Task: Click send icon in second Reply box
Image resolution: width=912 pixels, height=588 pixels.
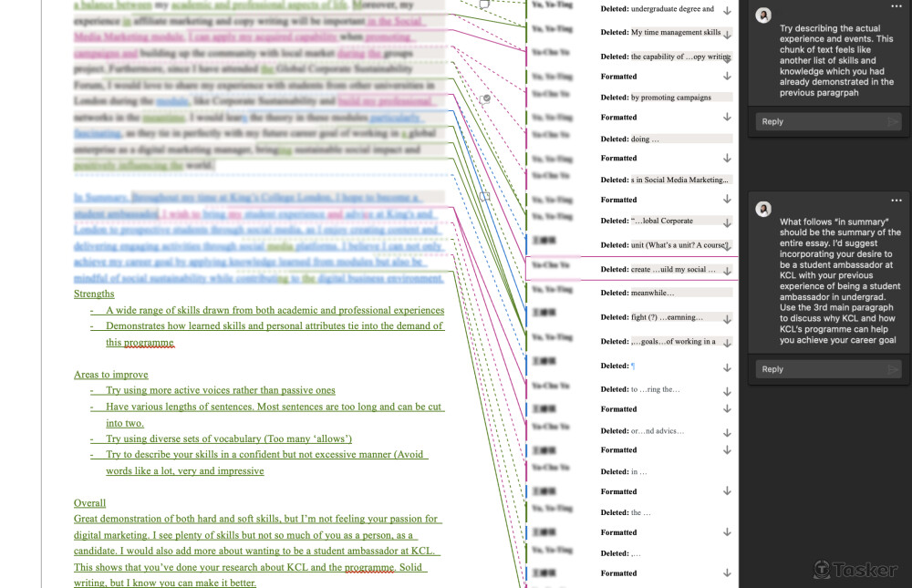Action: pos(892,369)
